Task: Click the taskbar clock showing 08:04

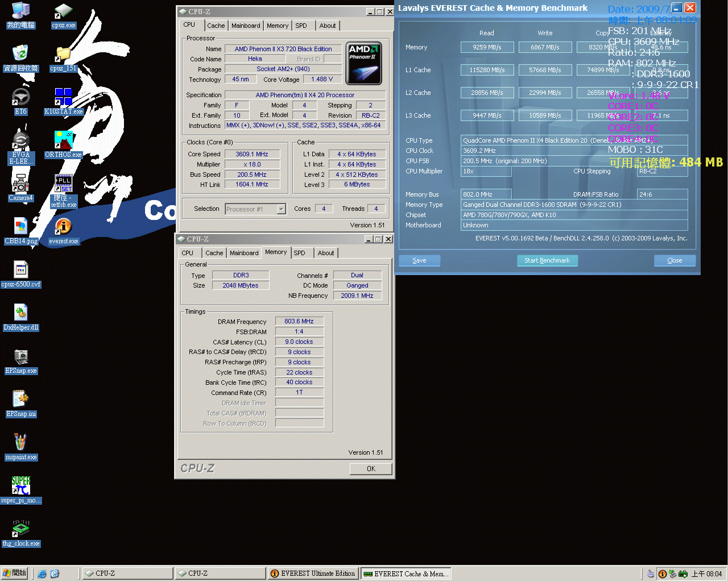Action: click(x=707, y=574)
